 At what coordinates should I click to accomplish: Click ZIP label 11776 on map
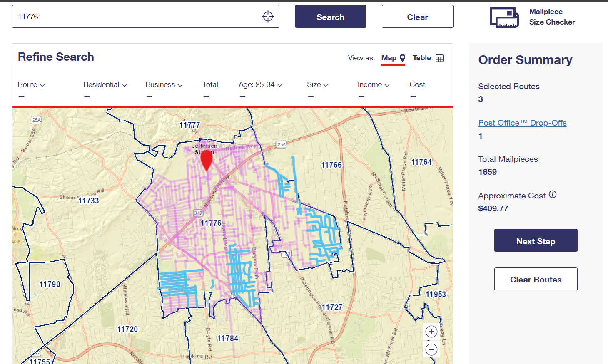(x=211, y=223)
